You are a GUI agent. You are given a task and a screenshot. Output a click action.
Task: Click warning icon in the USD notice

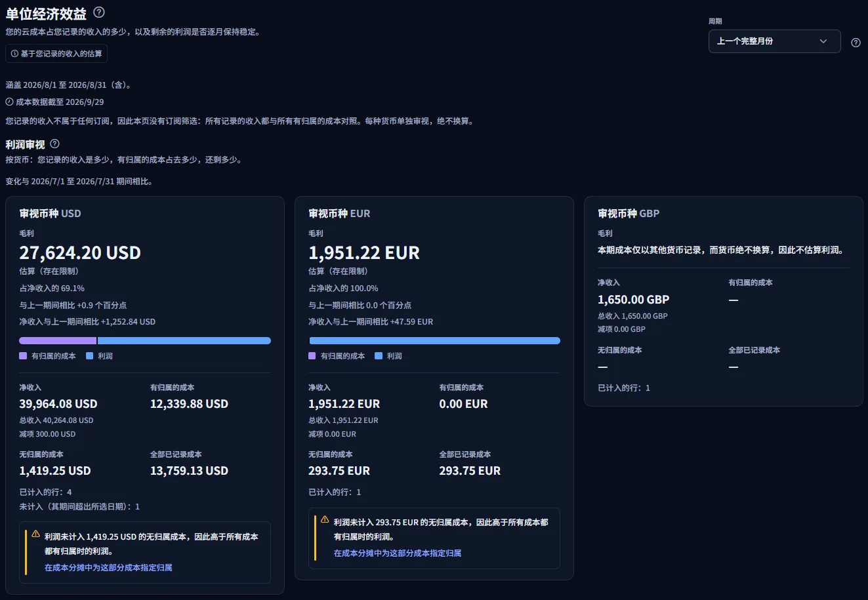coord(36,534)
